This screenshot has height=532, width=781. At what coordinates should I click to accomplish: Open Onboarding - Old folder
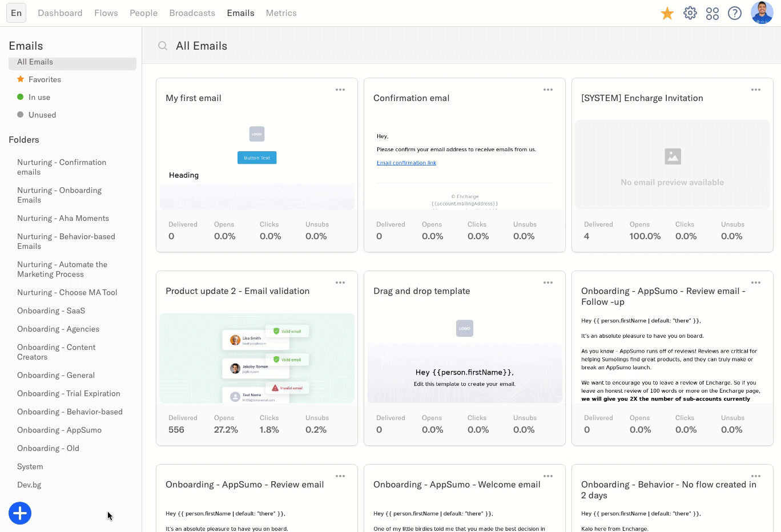pyautogui.click(x=48, y=448)
